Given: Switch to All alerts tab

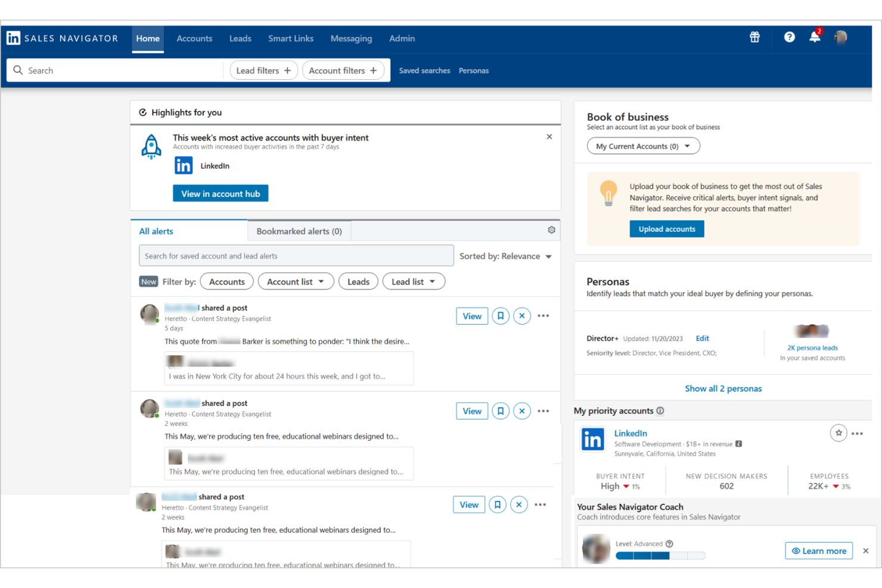Looking at the screenshot, I should tap(189, 231).
